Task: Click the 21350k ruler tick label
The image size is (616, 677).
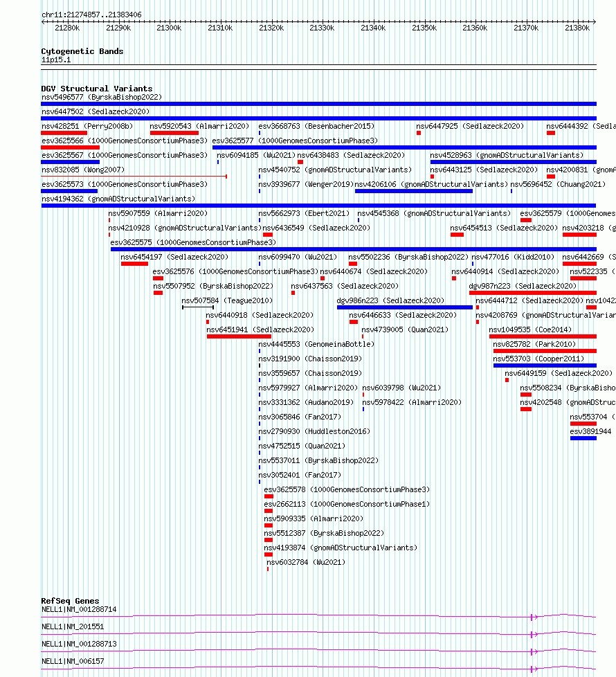Action: (x=424, y=28)
